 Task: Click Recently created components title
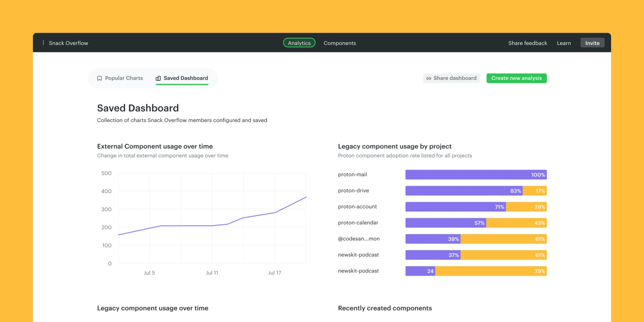point(385,308)
